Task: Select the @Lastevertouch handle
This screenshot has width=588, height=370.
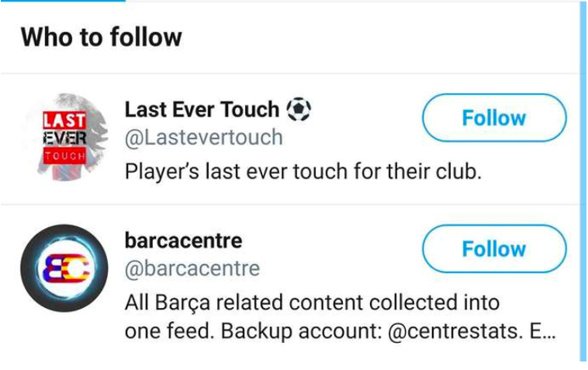Action: (203, 137)
